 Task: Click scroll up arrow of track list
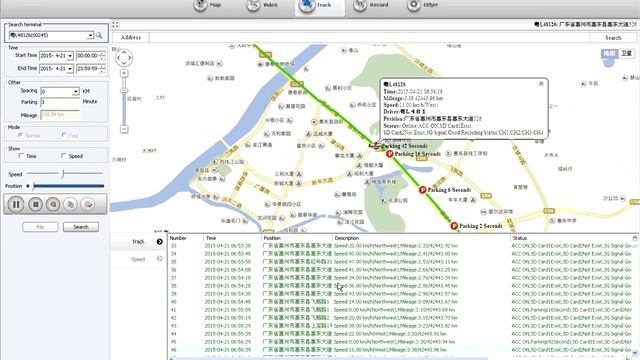coord(635,238)
